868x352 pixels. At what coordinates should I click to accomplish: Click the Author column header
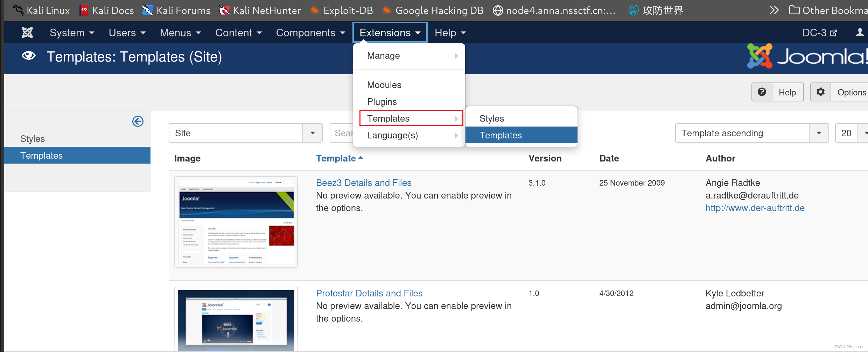[x=720, y=158]
